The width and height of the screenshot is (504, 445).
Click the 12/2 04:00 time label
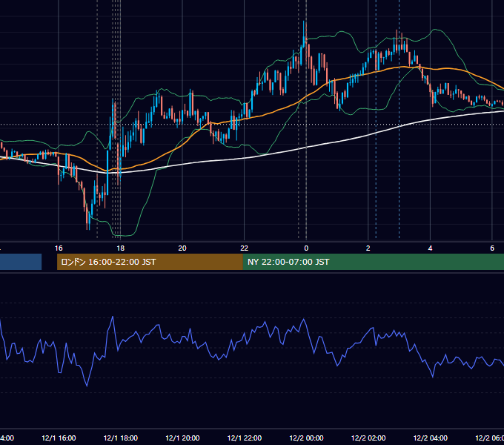pyautogui.click(x=431, y=438)
